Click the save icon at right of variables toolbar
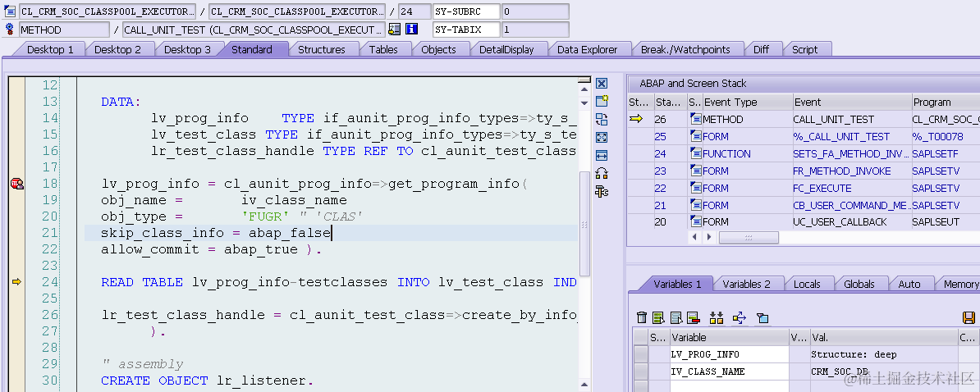The image size is (980, 392). (x=969, y=317)
